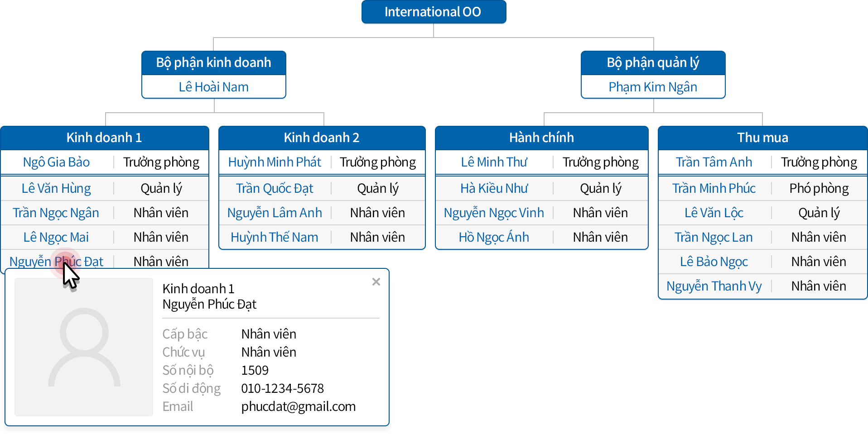Click the Hành chính team header
The width and height of the screenshot is (868, 434).
[x=541, y=138]
